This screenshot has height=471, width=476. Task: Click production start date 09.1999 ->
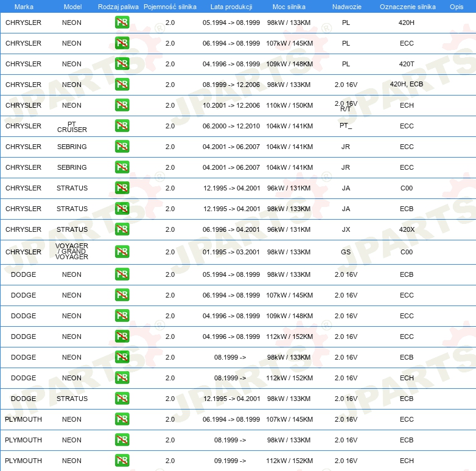click(x=230, y=461)
